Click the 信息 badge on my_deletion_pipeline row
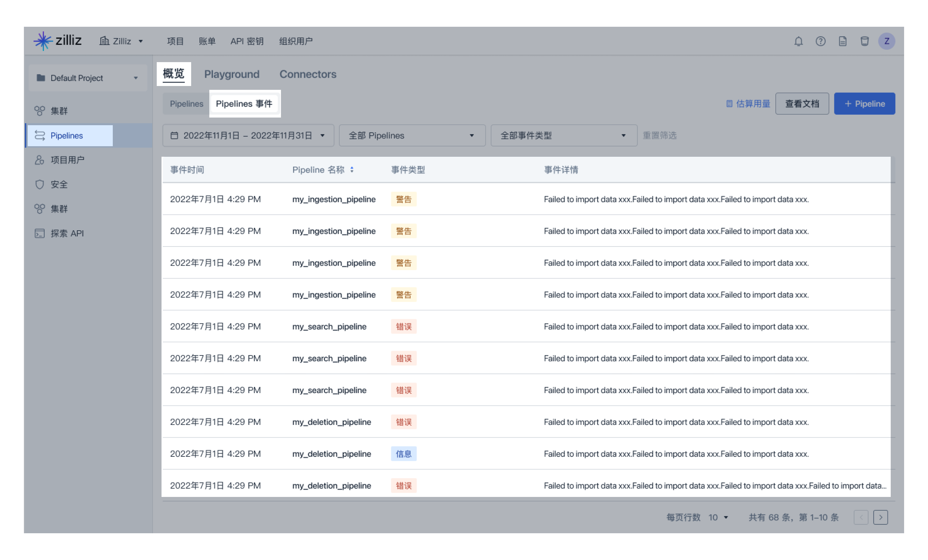 [x=404, y=453]
